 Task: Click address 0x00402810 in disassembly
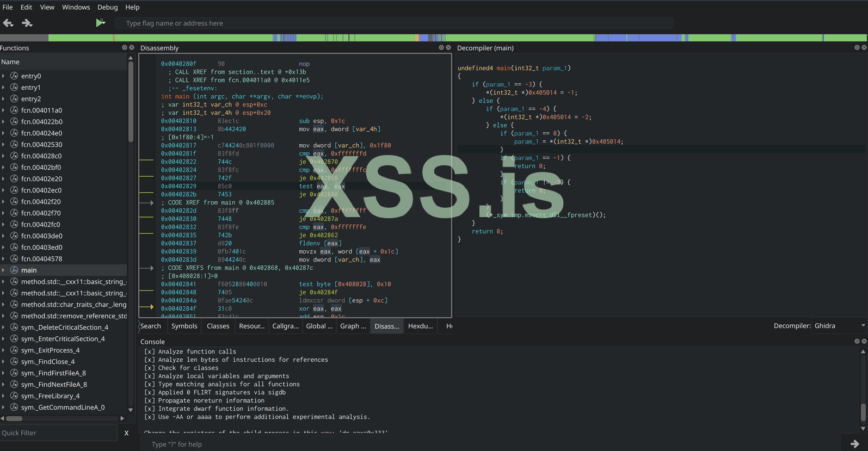click(x=178, y=121)
